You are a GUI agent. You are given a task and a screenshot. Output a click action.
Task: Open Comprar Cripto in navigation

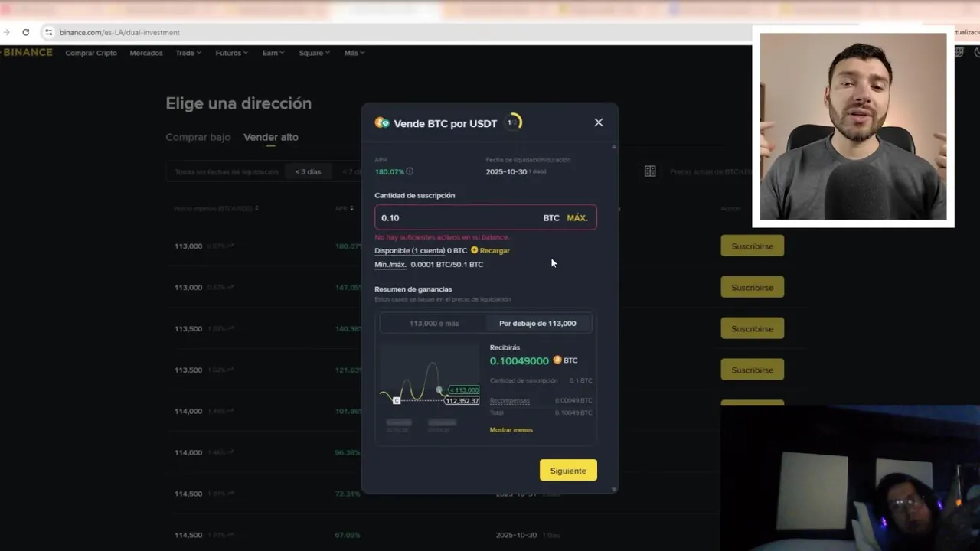[91, 53]
